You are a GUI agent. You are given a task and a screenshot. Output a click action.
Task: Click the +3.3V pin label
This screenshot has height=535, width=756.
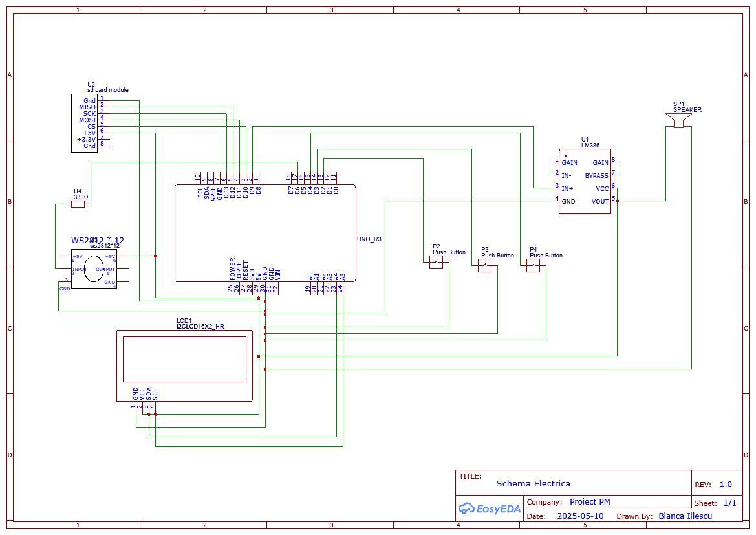tap(86, 140)
